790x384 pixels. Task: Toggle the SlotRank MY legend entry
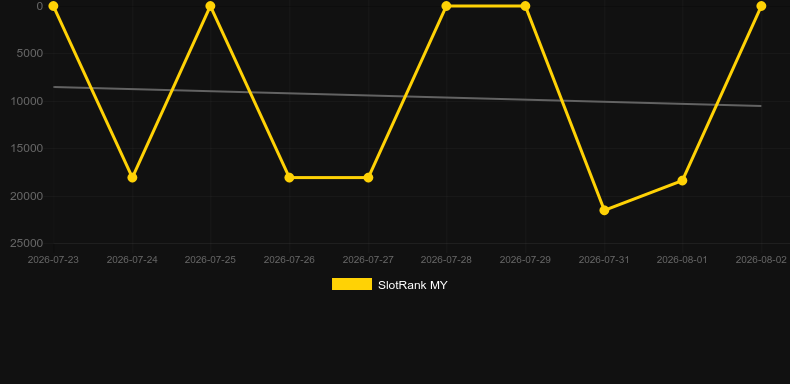(389, 285)
